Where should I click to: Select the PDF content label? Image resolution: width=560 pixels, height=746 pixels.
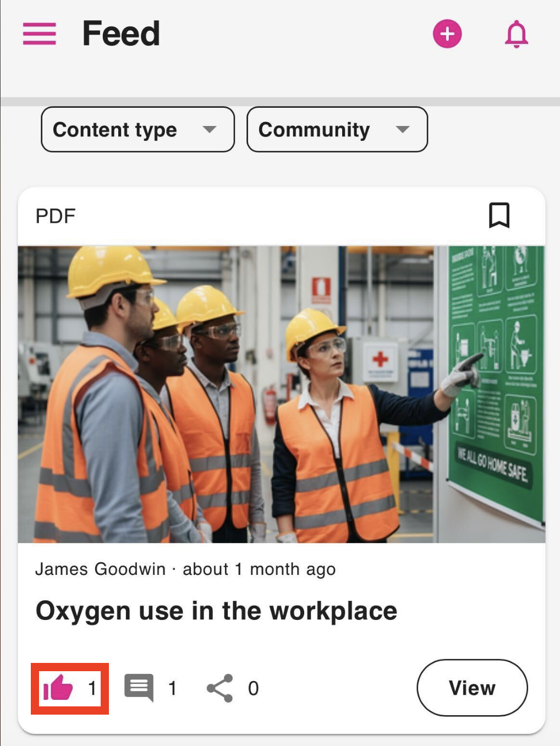coord(56,215)
